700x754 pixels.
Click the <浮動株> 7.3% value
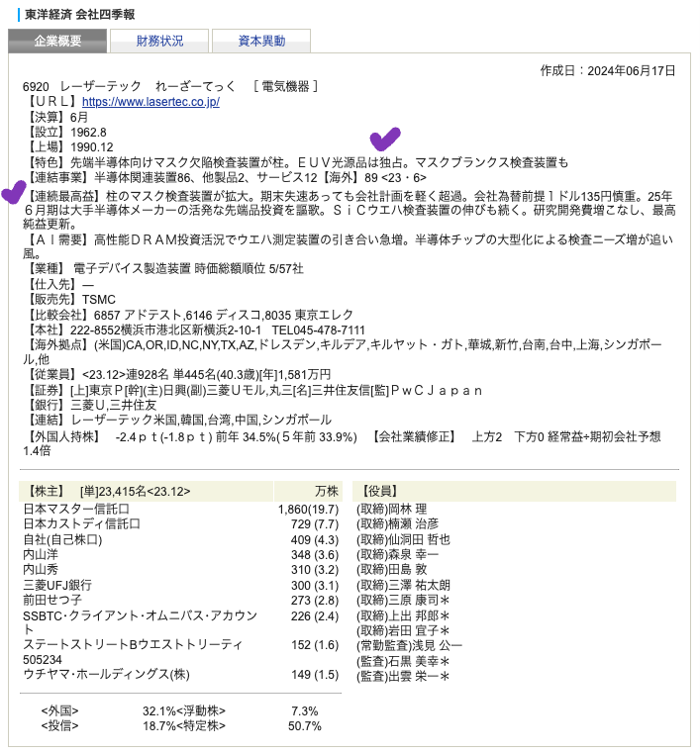tap(305, 710)
